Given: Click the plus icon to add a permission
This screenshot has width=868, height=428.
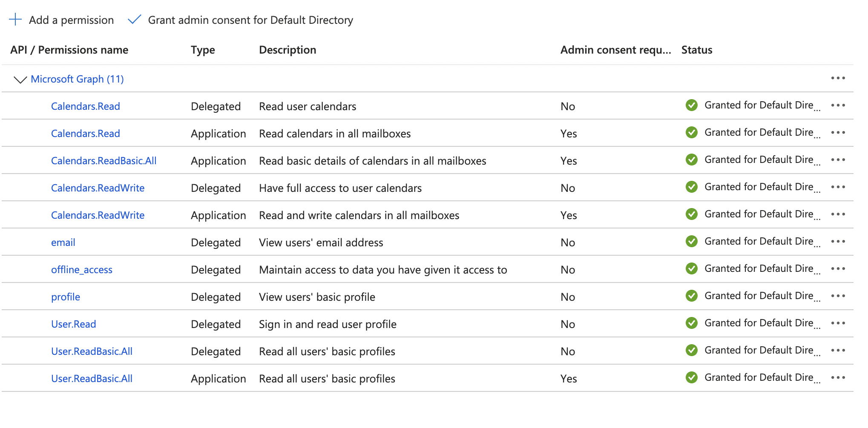Looking at the screenshot, I should [x=15, y=20].
